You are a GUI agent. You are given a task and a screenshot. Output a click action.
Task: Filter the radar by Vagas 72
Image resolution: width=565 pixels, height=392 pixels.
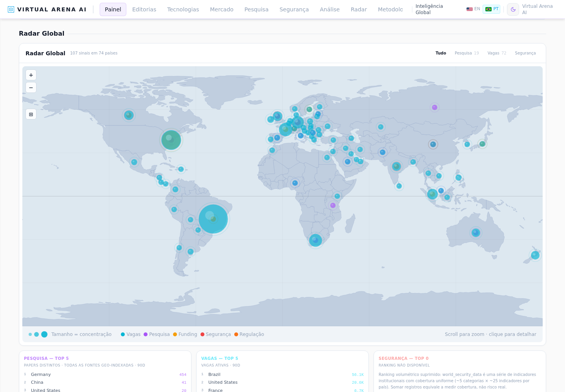[x=497, y=53]
